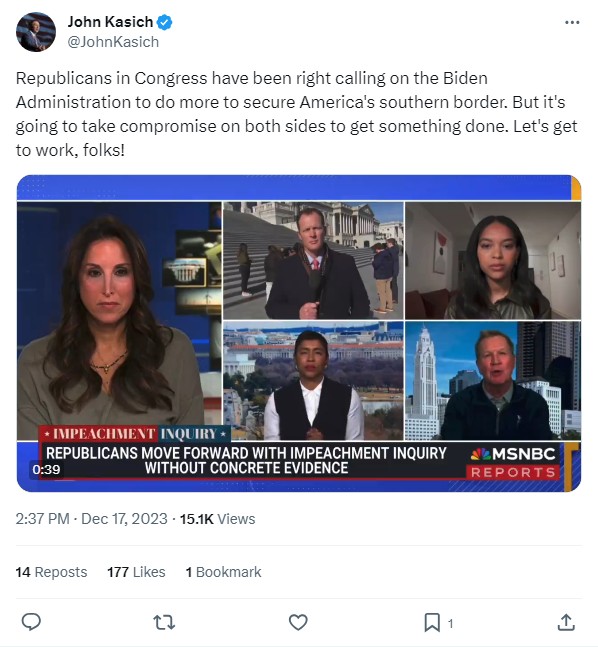Open the share upload icon
The height and width of the screenshot is (647, 598).
566,622
